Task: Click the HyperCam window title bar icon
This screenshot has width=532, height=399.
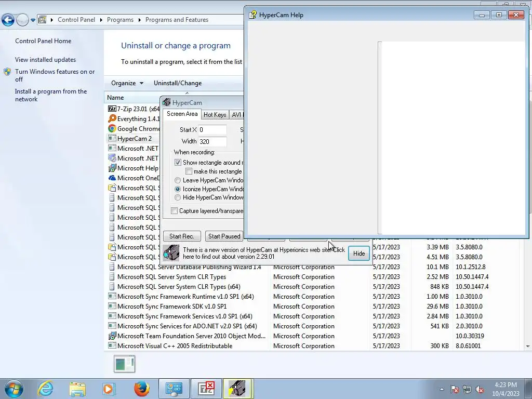Action: tap(166, 102)
